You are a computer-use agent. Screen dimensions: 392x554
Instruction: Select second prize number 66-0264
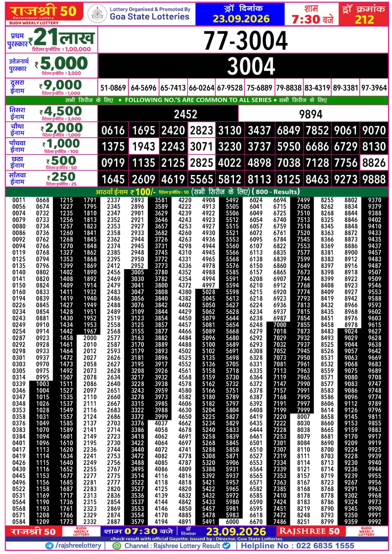[x=201, y=88]
